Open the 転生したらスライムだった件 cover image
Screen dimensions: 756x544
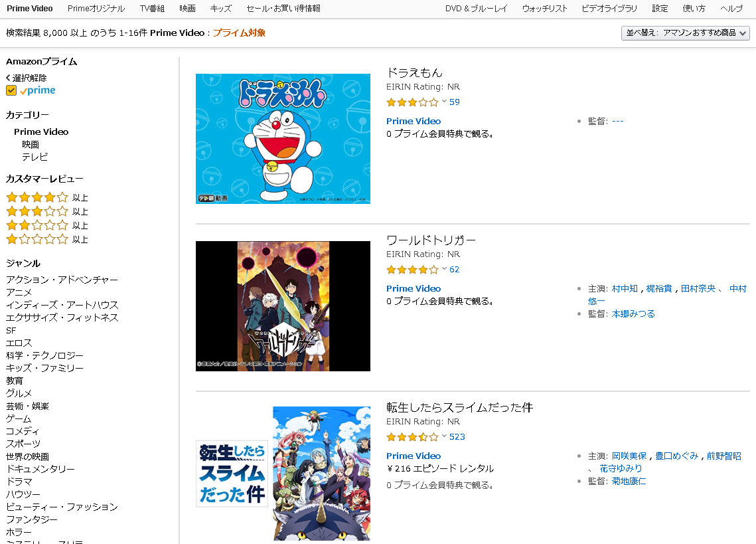coord(283,474)
